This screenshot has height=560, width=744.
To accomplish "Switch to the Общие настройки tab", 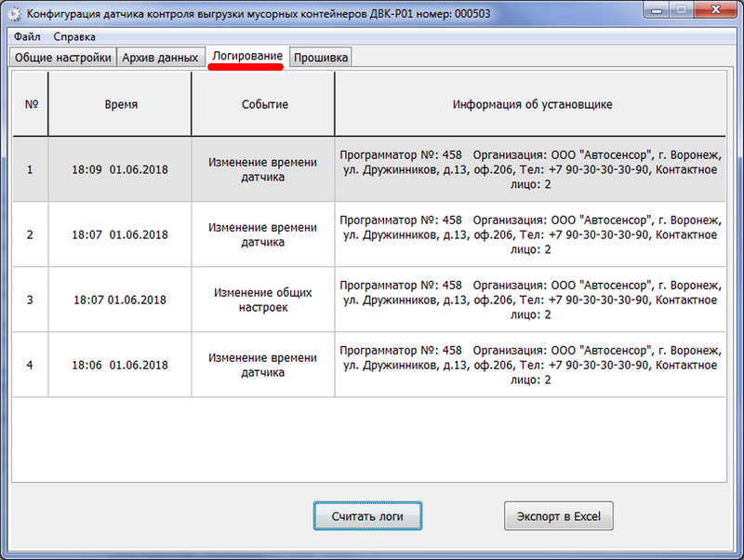I will [62, 58].
